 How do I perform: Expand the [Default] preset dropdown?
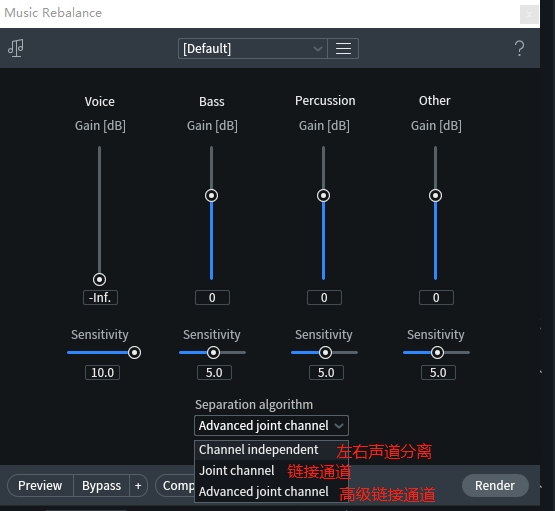click(253, 48)
